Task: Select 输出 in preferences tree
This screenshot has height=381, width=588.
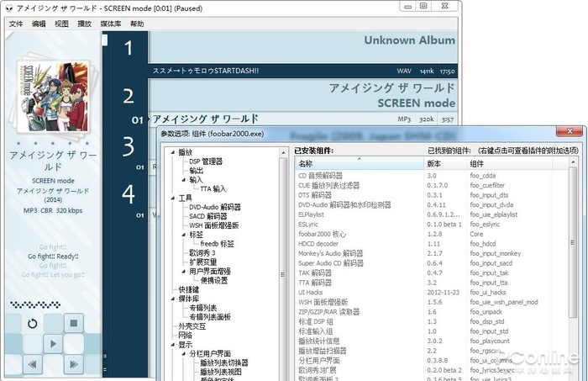Action: coord(196,171)
